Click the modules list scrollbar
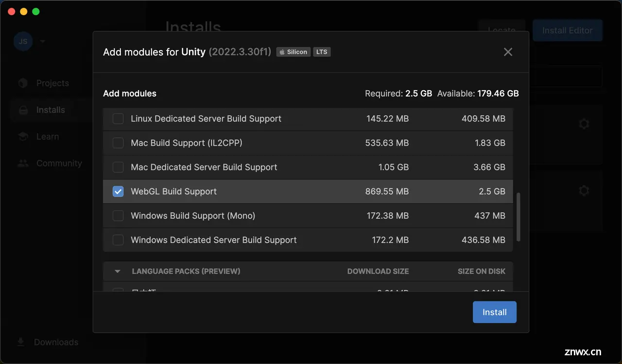622x364 pixels. (x=518, y=217)
